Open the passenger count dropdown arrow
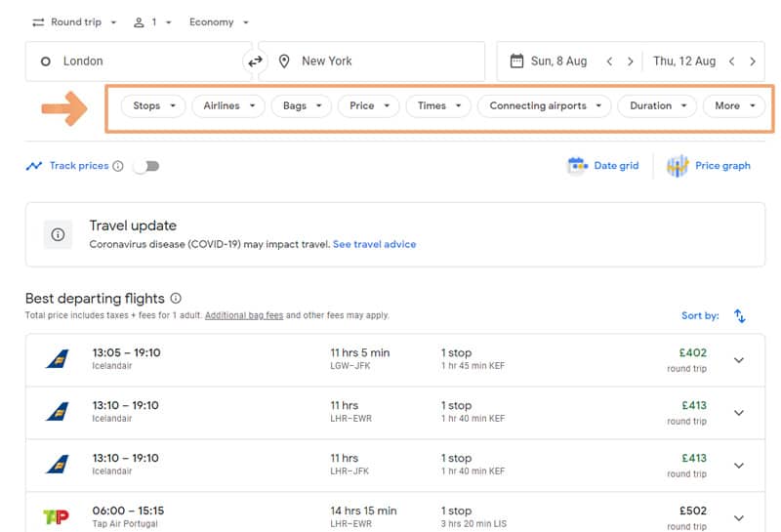This screenshot has width=781, height=532. coord(168,22)
